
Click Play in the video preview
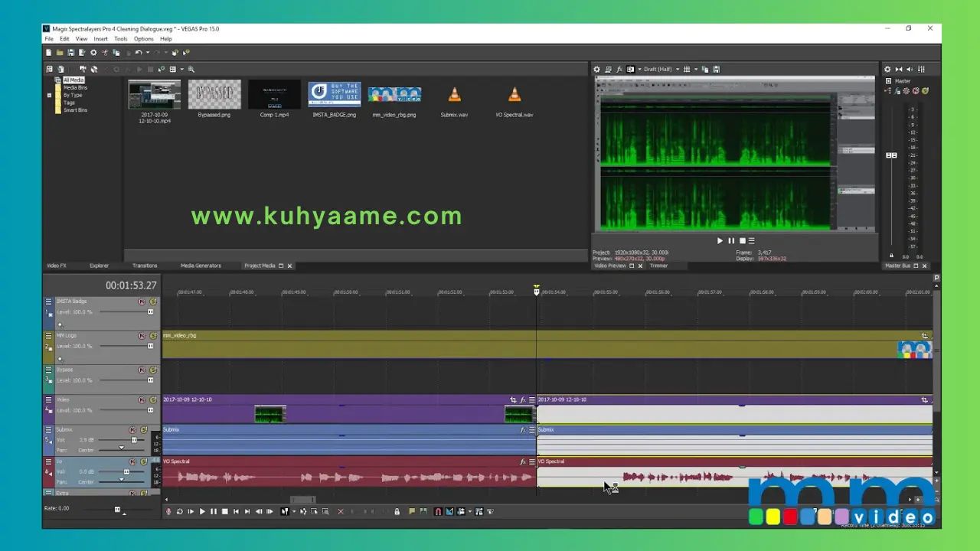point(720,240)
